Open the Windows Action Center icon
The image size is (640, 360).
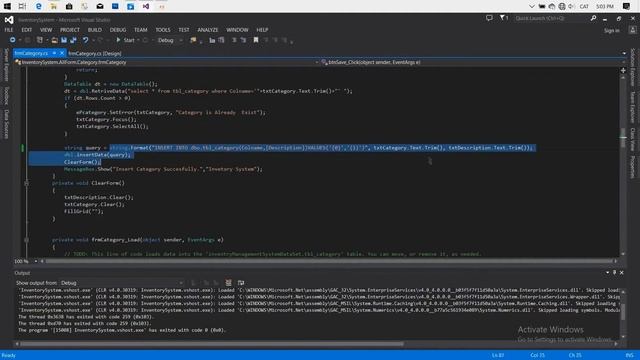(626, 6)
